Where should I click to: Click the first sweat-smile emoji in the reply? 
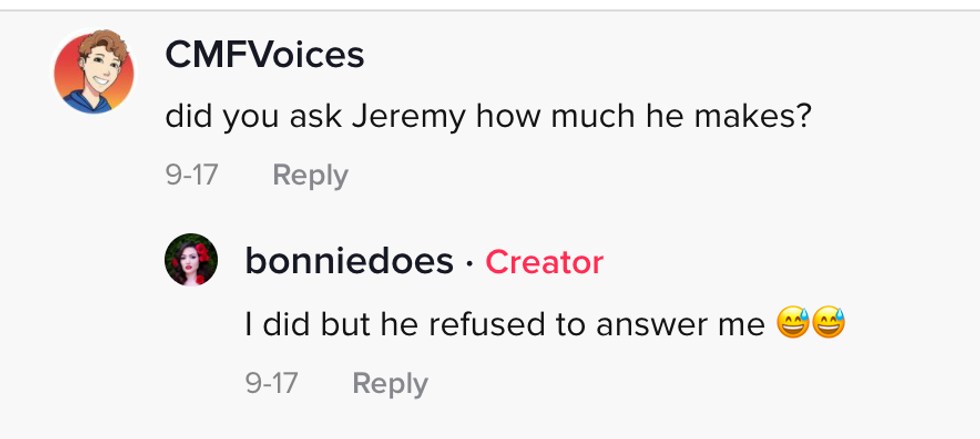tap(791, 323)
